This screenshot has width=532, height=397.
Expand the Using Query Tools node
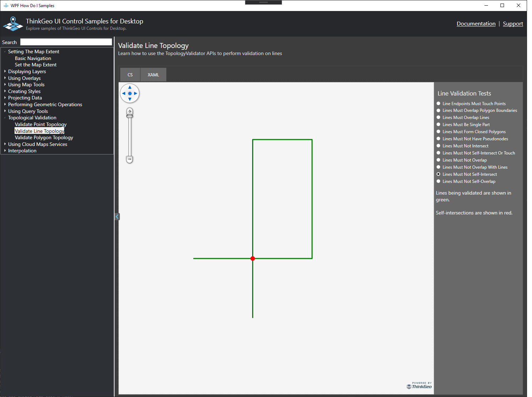point(5,111)
